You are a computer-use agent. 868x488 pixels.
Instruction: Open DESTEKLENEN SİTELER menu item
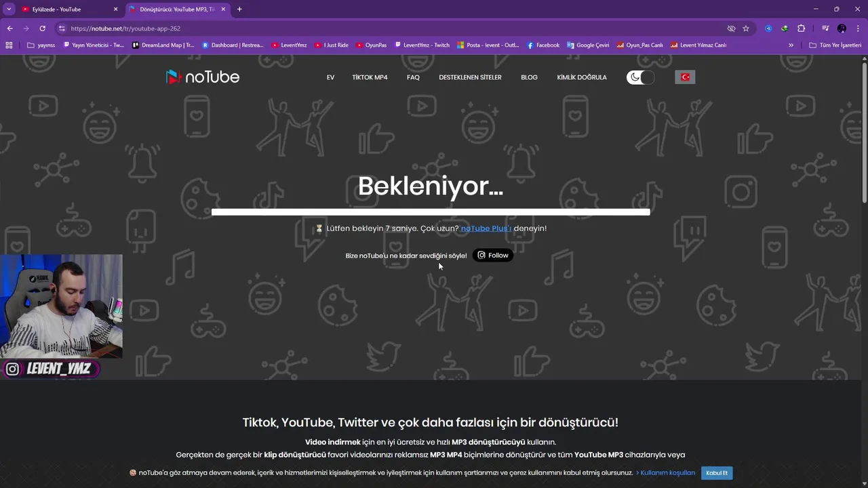[x=470, y=77]
